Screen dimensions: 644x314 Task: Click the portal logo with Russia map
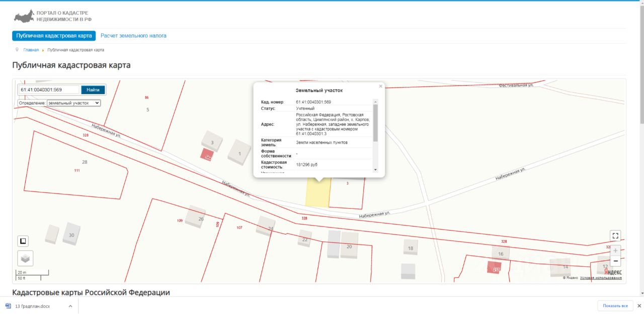(53, 16)
